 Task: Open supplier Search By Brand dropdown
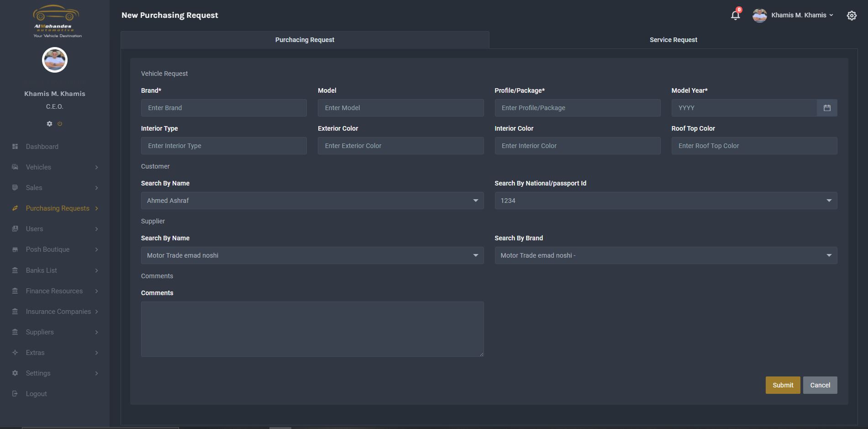(x=666, y=255)
